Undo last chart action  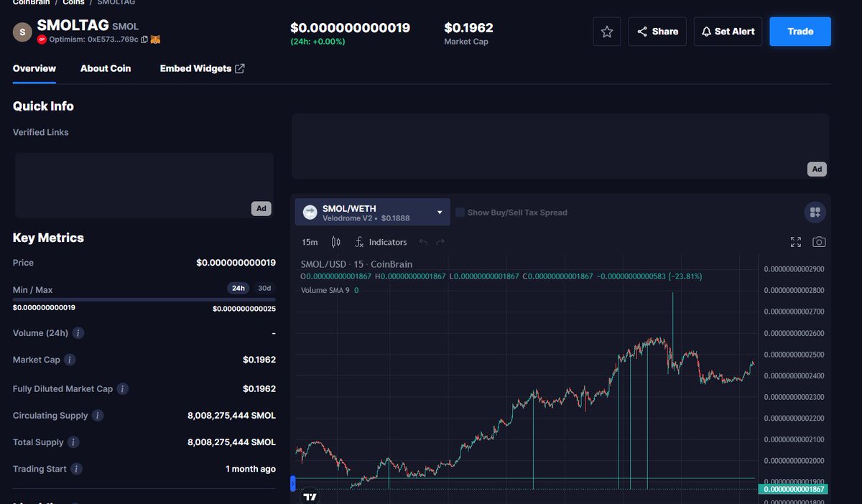click(424, 242)
